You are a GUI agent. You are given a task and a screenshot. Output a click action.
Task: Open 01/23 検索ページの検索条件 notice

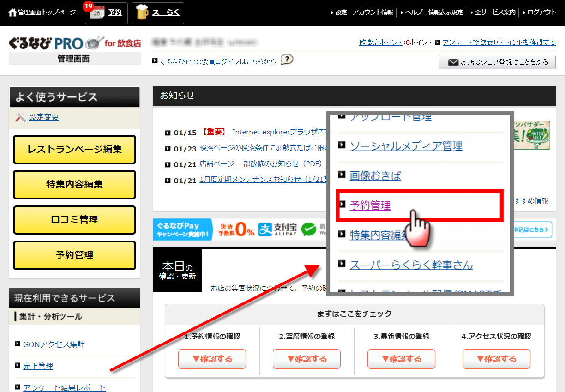[x=263, y=148]
